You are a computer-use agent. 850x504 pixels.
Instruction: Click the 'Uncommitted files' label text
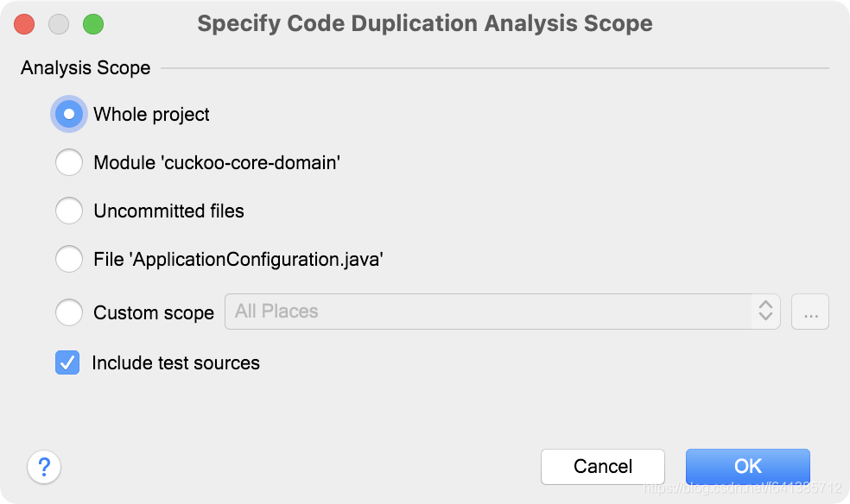[x=168, y=211]
